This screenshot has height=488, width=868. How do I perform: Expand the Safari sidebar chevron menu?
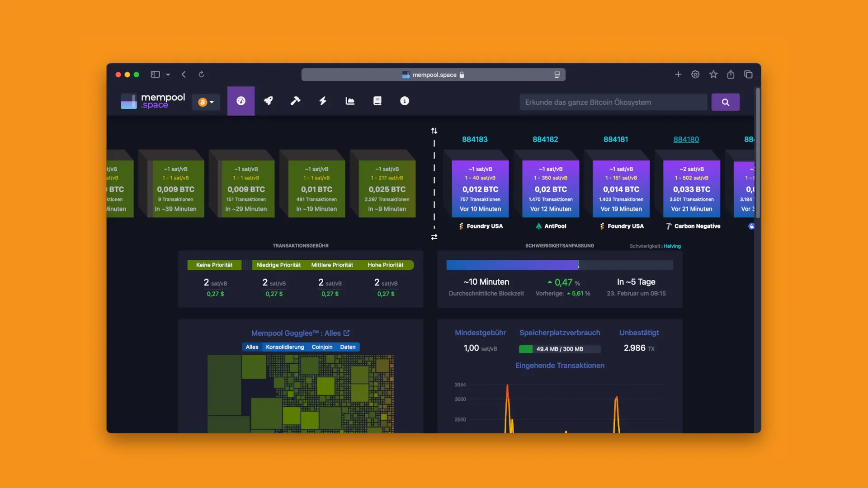click(168, 75)
